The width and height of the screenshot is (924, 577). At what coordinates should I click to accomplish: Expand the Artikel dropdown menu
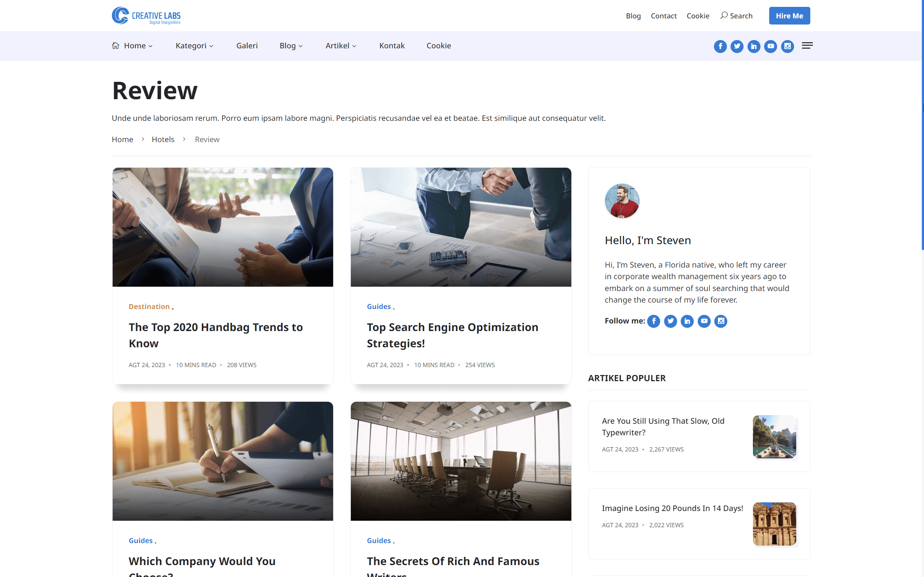[x=341, y=46]
